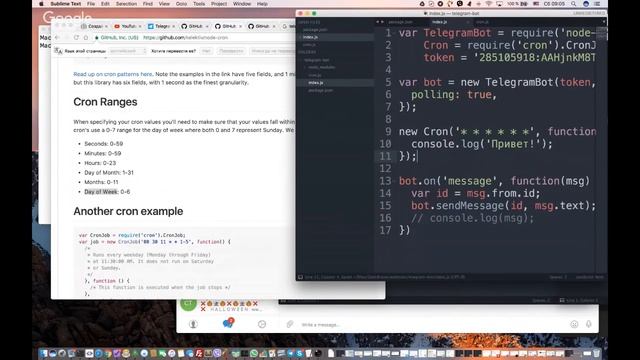640x360 pixels.
Task: Click the console.log 'Привет!' code line
Action: coord(482,144)
